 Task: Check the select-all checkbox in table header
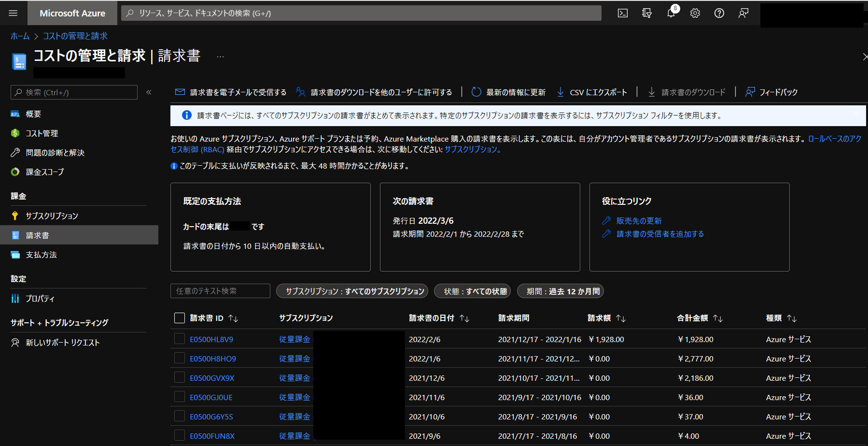(x=180, y=318)
